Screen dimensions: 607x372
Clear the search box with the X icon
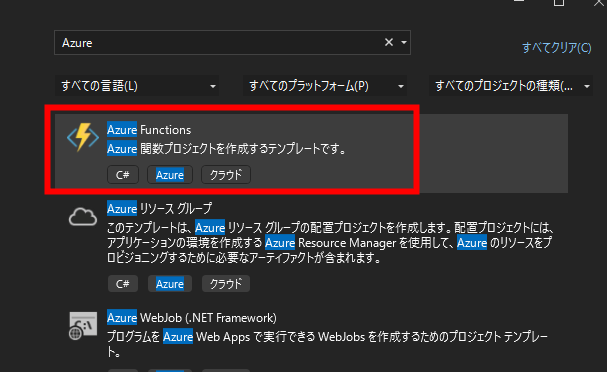[x=389, y=42]
